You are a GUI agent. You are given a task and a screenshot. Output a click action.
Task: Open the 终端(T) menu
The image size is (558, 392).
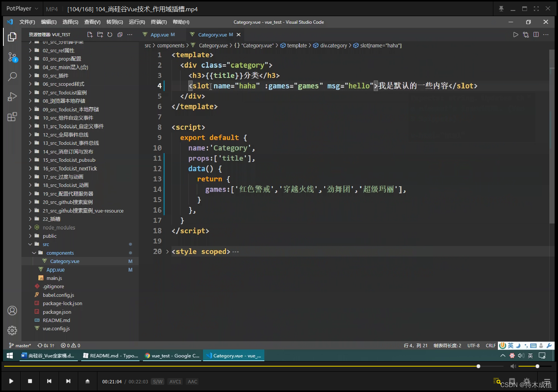[159, 22]
